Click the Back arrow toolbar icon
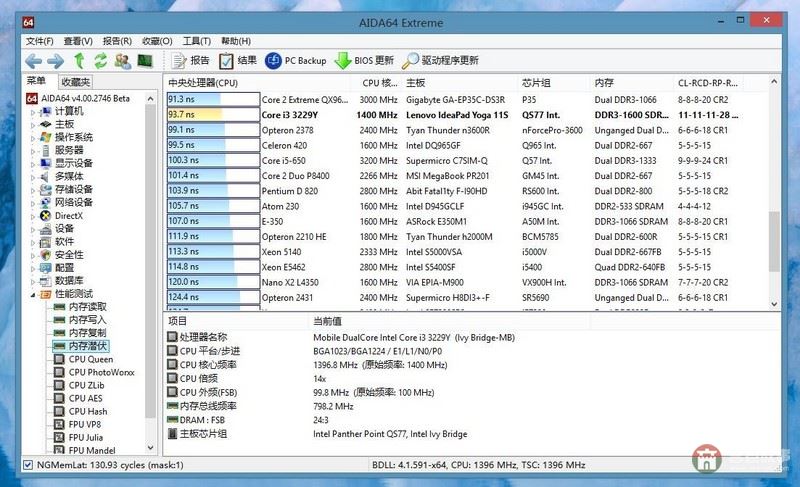The height and width of the screenshot is (487, 800). (34, 61)
